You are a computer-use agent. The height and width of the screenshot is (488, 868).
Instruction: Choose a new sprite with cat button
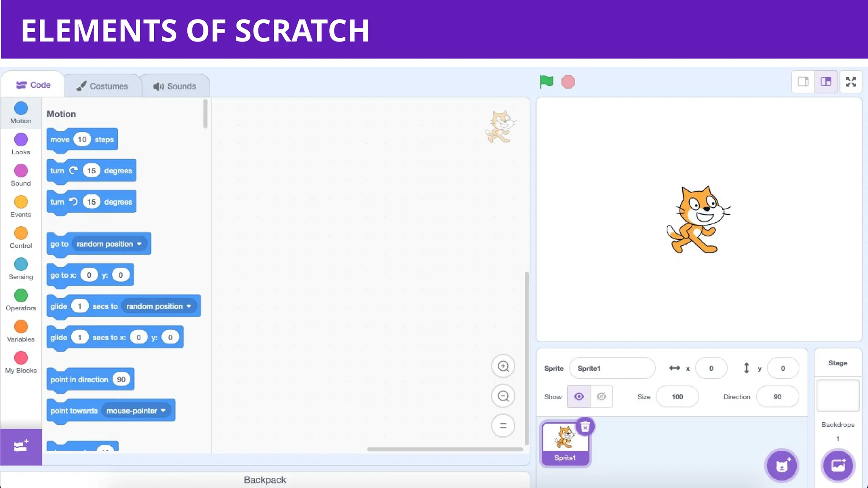tap(782, 466)
